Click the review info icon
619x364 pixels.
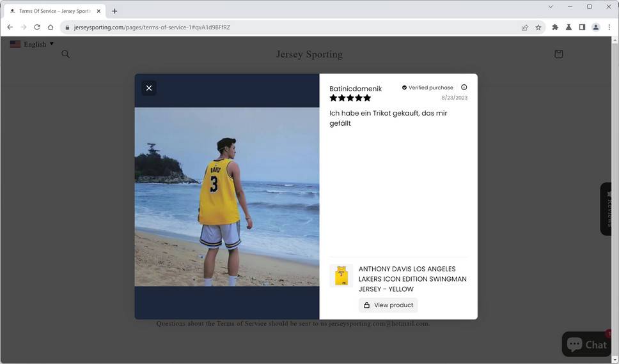464,87
